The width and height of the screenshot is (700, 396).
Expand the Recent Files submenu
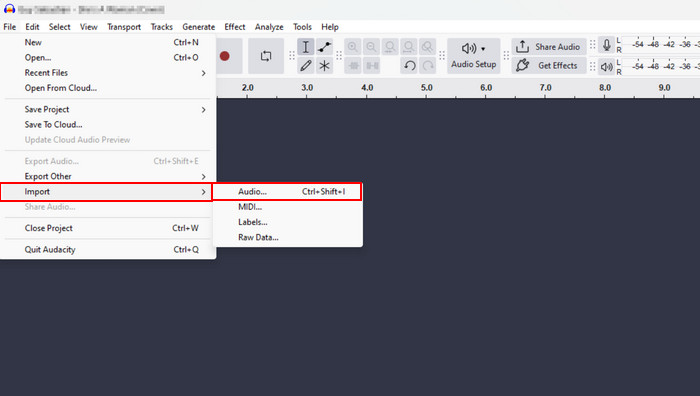107,73
